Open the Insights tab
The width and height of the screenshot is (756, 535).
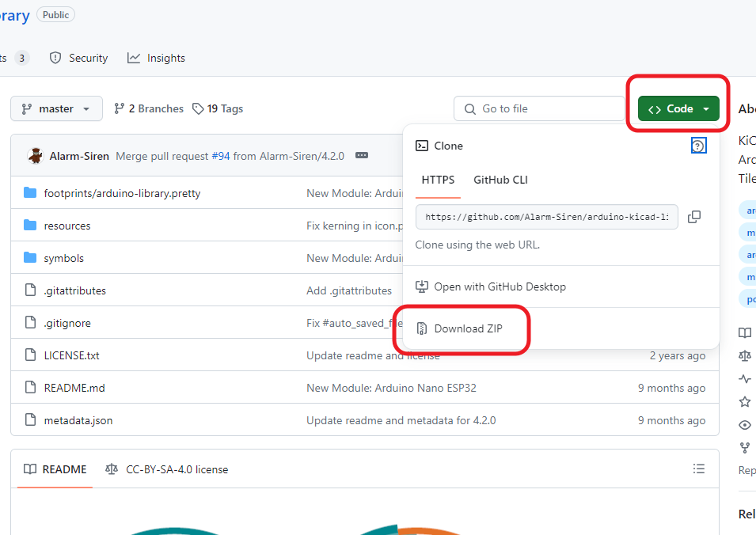point(156,58)
